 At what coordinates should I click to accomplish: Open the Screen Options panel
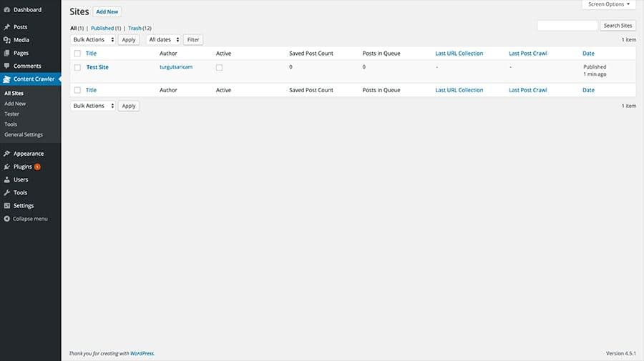(609, 4)
